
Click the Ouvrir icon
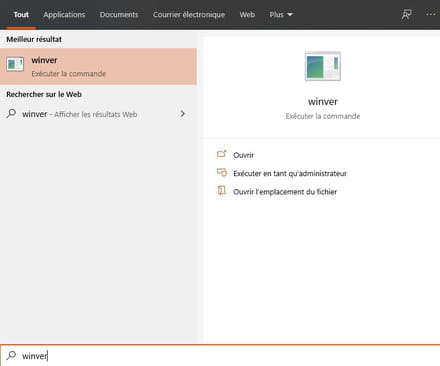(222, 154)
